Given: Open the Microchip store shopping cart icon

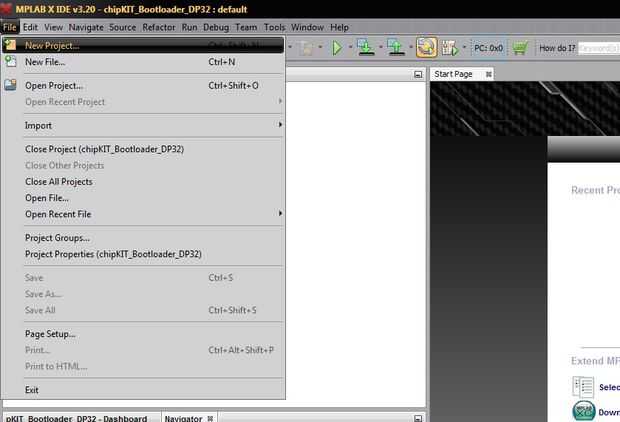Looking at the screenshot, I should pos(520,48).
